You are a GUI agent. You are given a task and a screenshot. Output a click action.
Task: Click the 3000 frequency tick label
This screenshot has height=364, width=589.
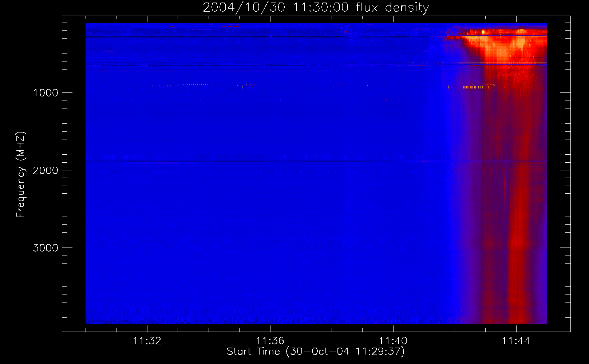[x=46, y=248]
